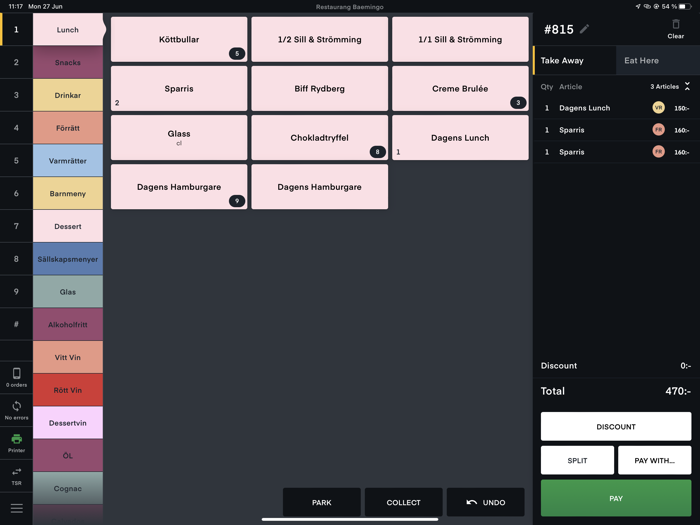The height and width of the screenshot is (525, 700).
Task: Check sync status No errors icon
Action: point(17,410)
